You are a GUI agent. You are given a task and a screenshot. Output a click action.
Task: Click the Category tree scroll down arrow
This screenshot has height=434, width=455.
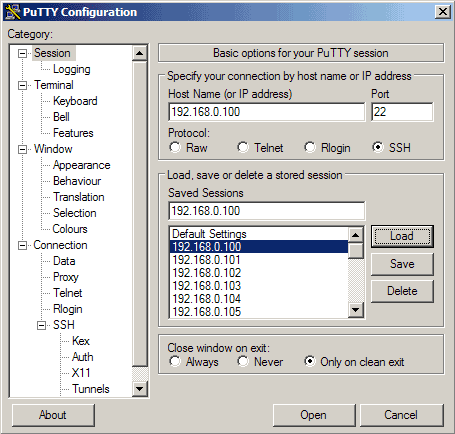(x=140, y=389)
